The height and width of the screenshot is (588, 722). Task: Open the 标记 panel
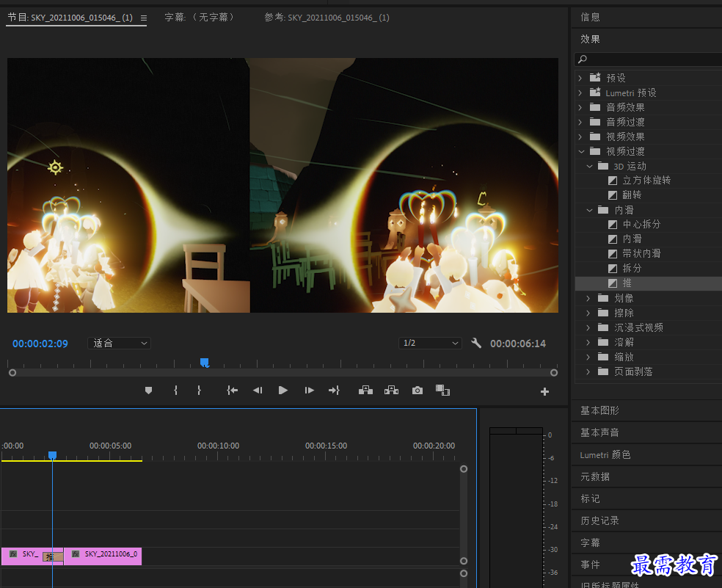point(591,498)
